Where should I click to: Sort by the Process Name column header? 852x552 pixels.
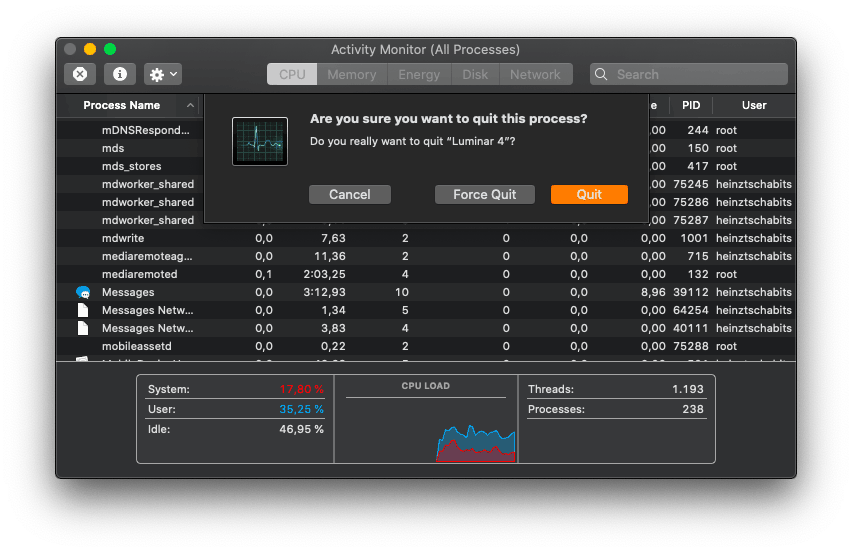(x=121, y=105)
